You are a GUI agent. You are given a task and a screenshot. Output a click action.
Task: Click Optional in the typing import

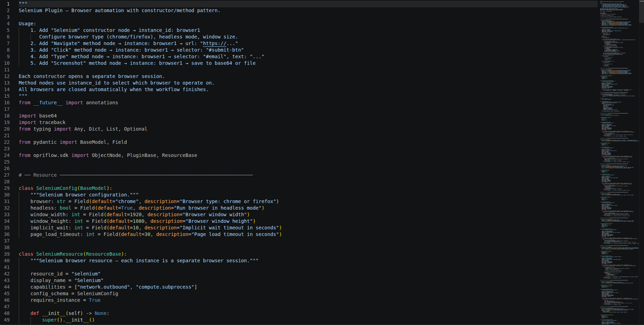(x=136, y=129)
